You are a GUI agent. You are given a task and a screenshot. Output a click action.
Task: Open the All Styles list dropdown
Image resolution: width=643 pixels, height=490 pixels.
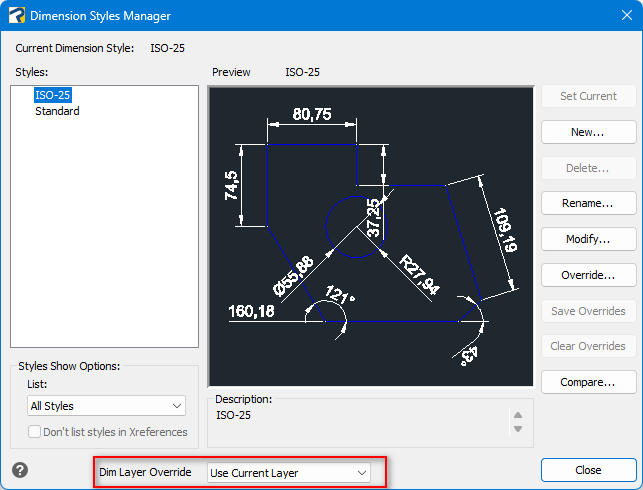(x=106, y=406)
